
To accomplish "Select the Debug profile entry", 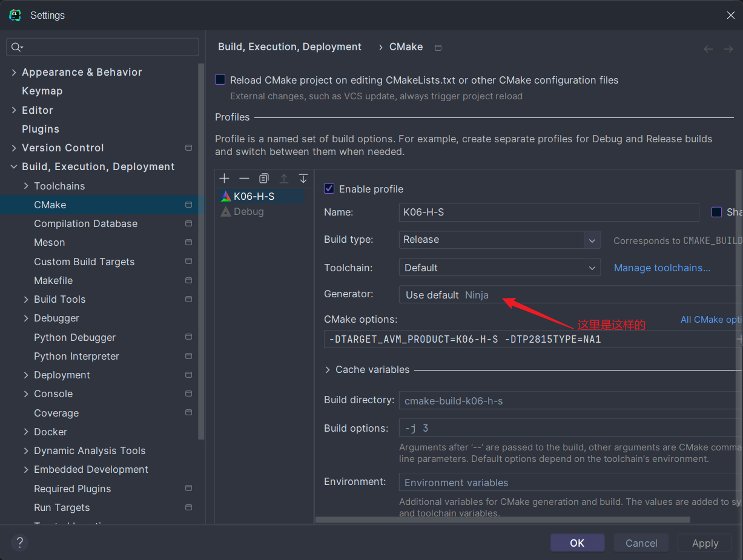I will [249, 211].
